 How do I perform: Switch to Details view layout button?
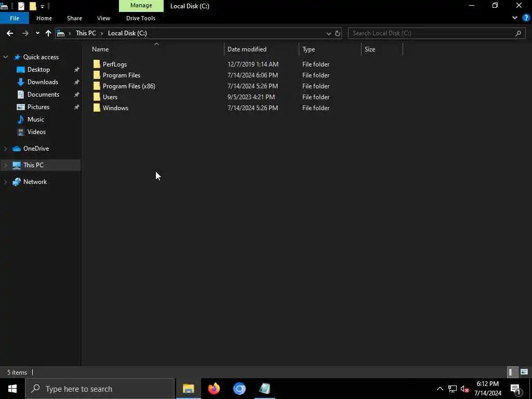512,372
